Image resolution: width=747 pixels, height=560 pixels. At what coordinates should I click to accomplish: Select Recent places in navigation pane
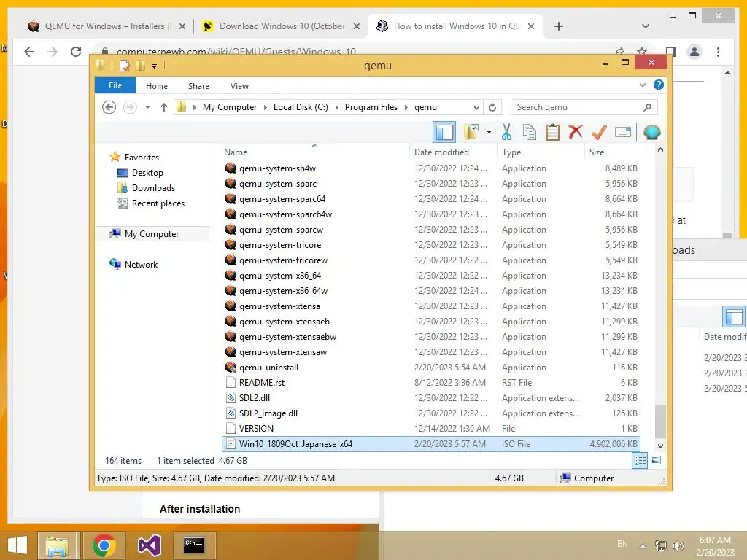151,203
